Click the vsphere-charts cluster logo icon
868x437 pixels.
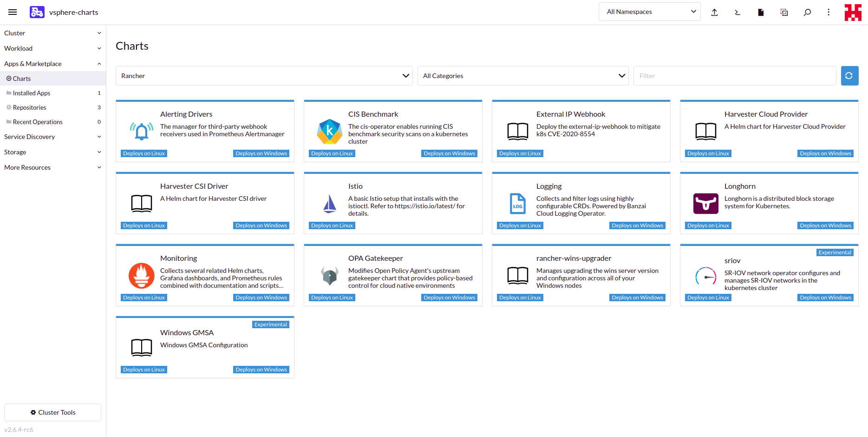(x=37, y=12)
